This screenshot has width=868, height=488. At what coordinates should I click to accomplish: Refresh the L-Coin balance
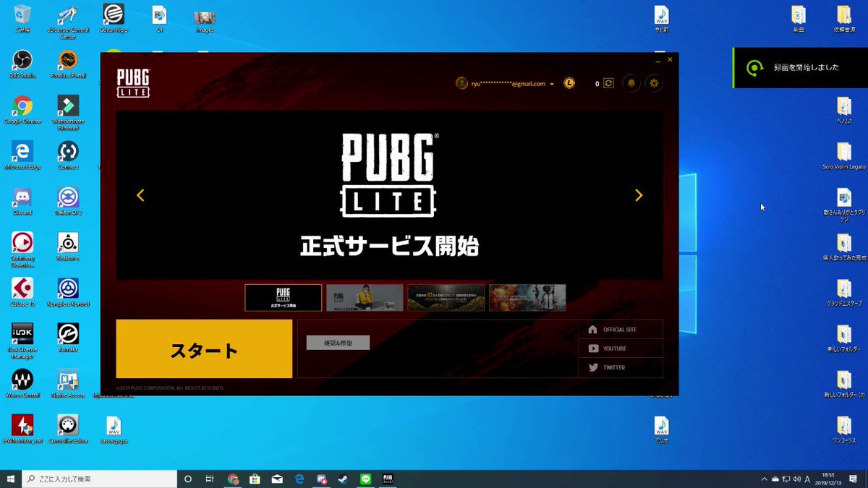click(x=608, y=83)
